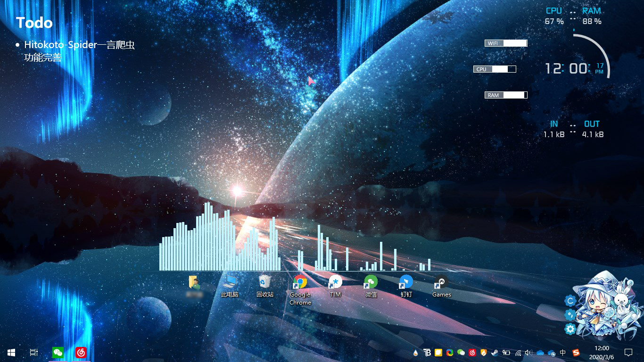Click the volume speaker tray icon
Image resolution: width=644 pixels, height=362 pixels.
tap(528, 353)
